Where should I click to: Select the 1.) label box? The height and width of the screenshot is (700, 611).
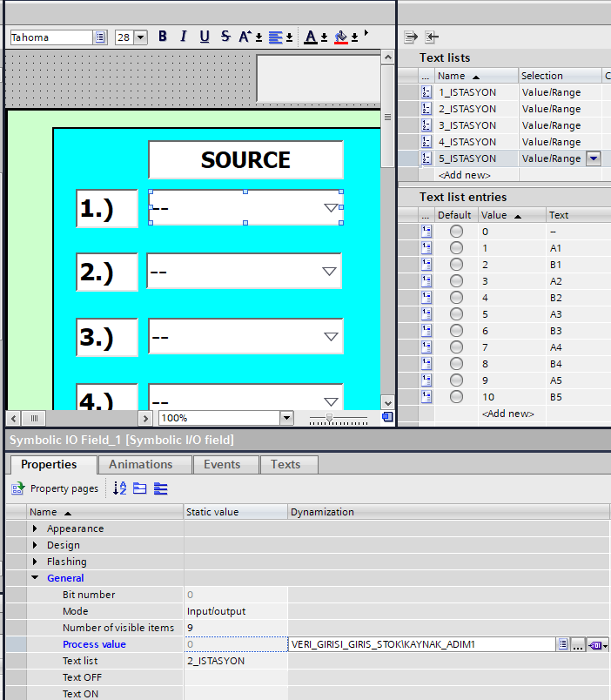(x=107, y=208)
